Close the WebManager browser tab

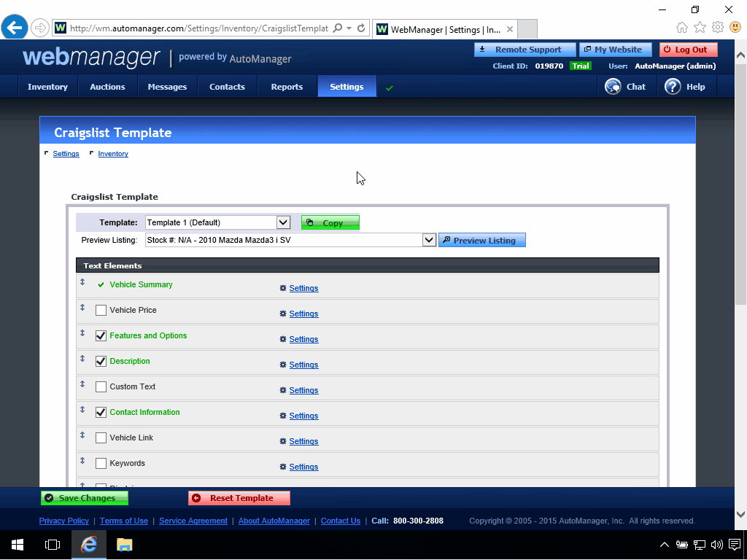tap(510, 29)
